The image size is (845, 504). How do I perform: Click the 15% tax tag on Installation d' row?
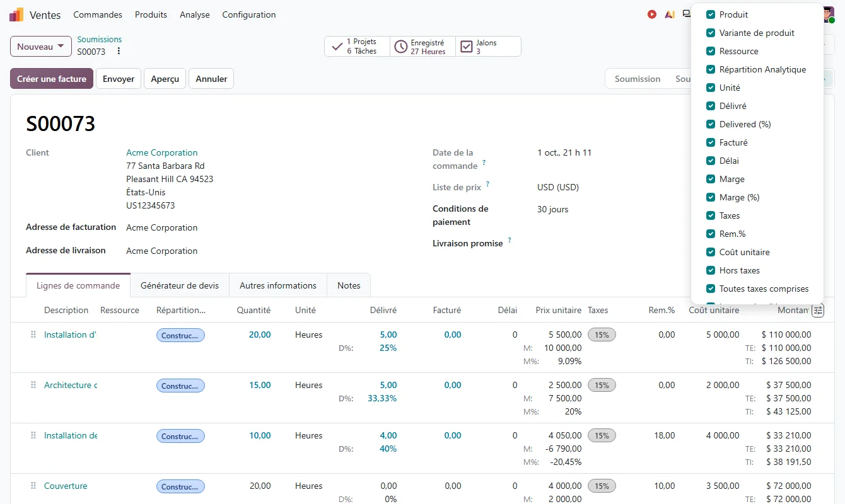[x=602, y=335]
